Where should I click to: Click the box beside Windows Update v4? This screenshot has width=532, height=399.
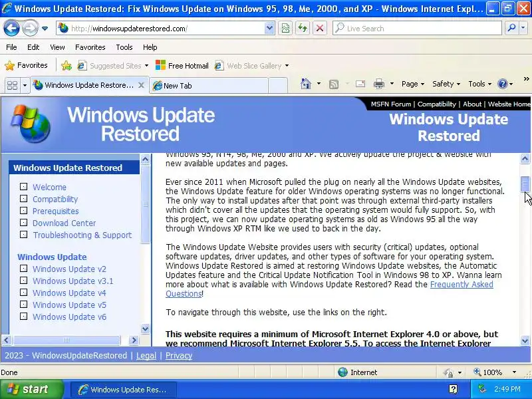click(23, 292)
